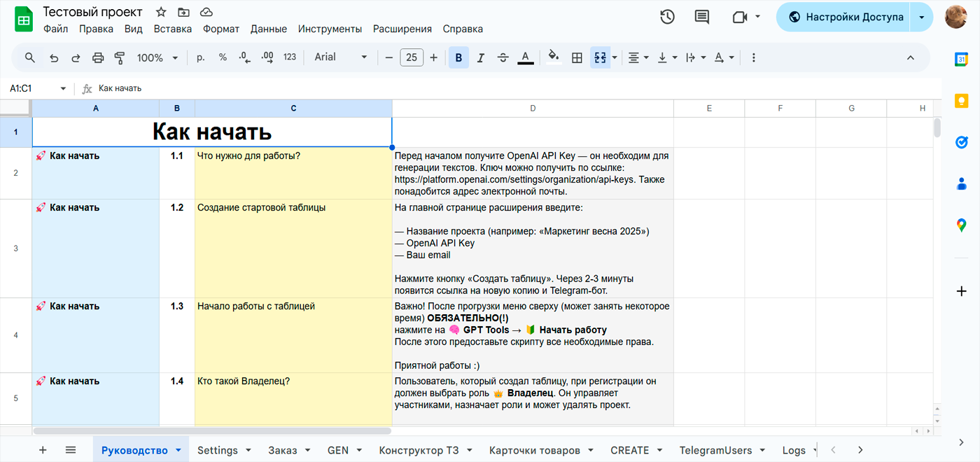Open name box dropdown arrow
980x462 pixels.
63,89
